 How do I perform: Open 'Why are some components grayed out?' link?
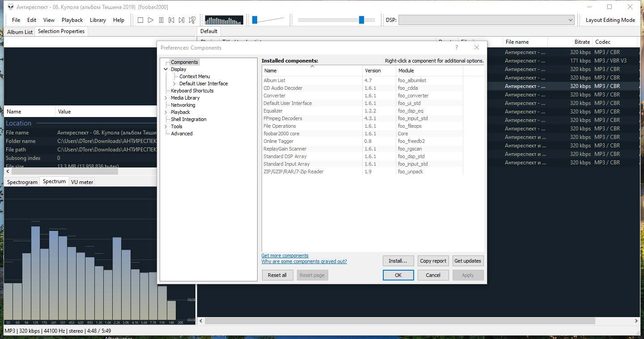[x=304, y=261]
